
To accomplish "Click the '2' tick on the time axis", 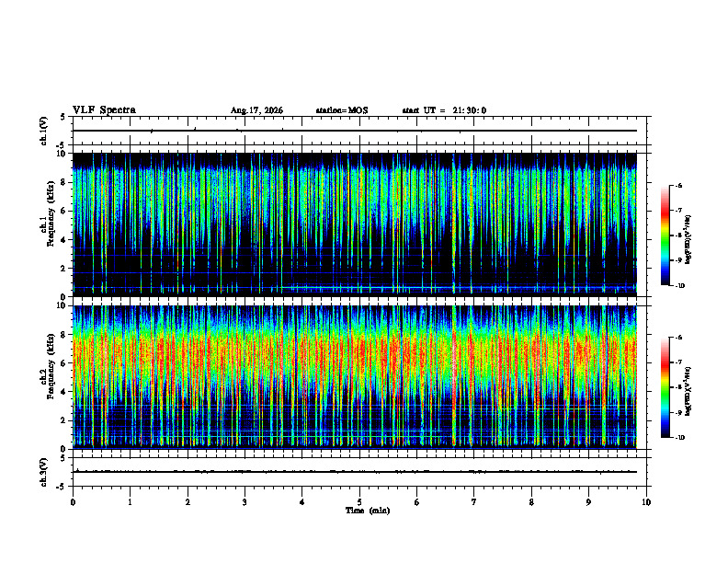I will point(188,502).
